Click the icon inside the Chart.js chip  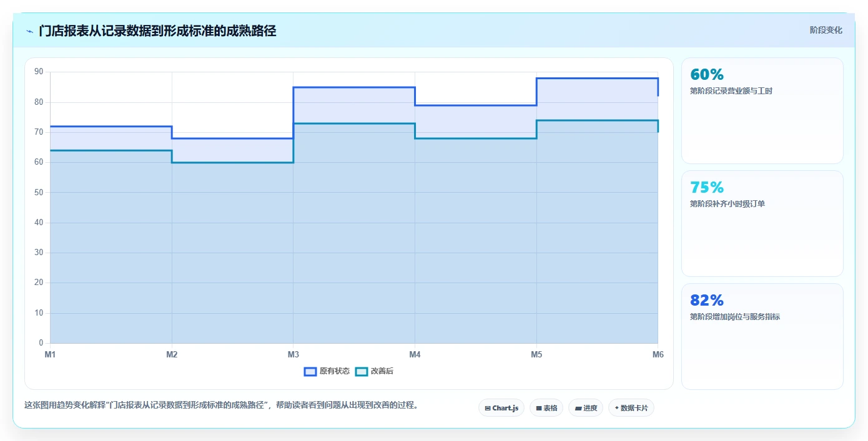click(488, 409)
